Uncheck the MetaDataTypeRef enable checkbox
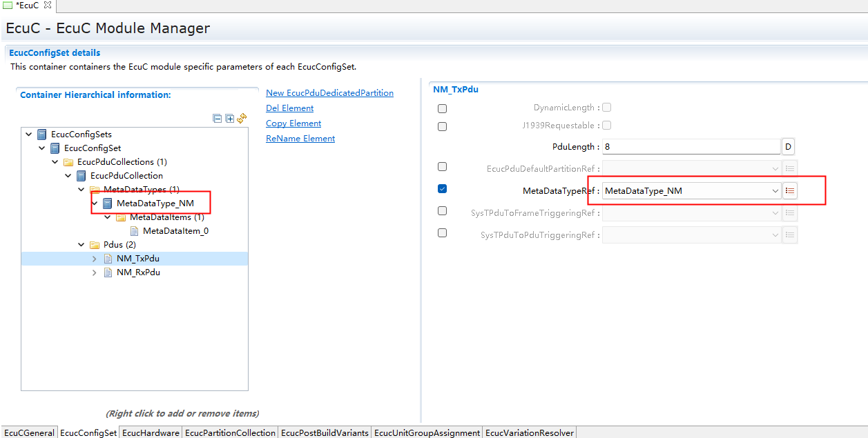This screenshot has width=868, height=438. 442,189
